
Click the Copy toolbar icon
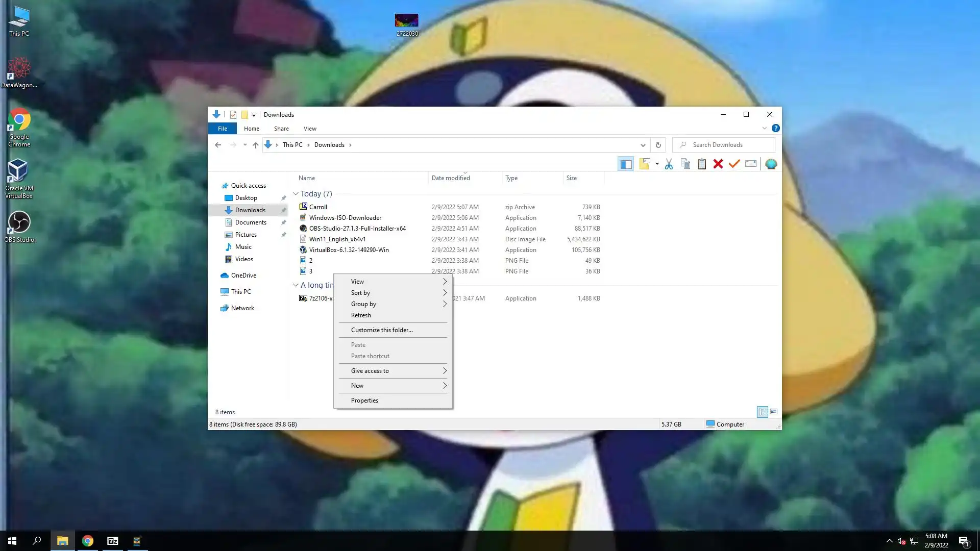tap(685, 164)
